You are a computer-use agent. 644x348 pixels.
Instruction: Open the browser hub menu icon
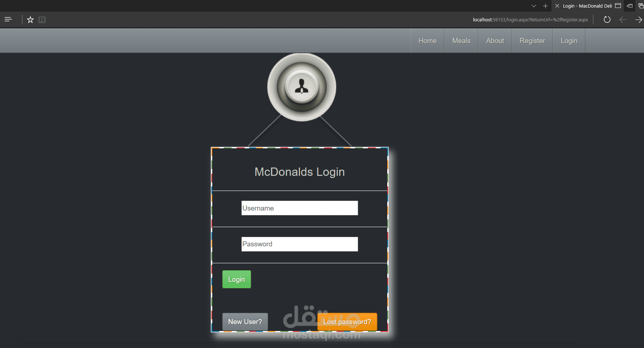tap(8, 20)
